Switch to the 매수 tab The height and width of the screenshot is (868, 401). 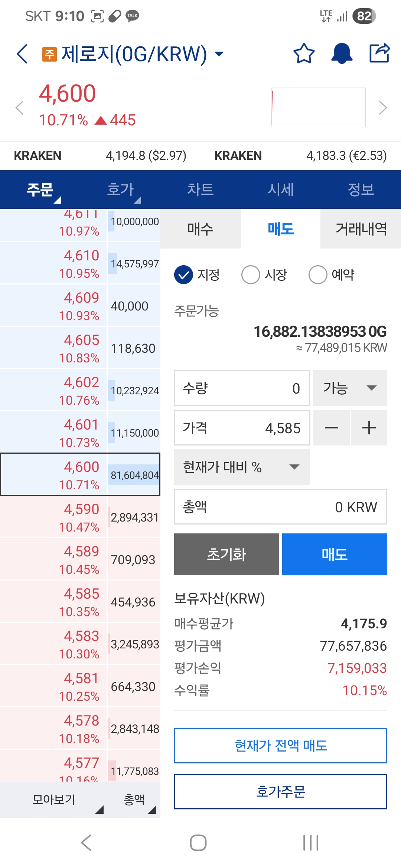point(200,229)
